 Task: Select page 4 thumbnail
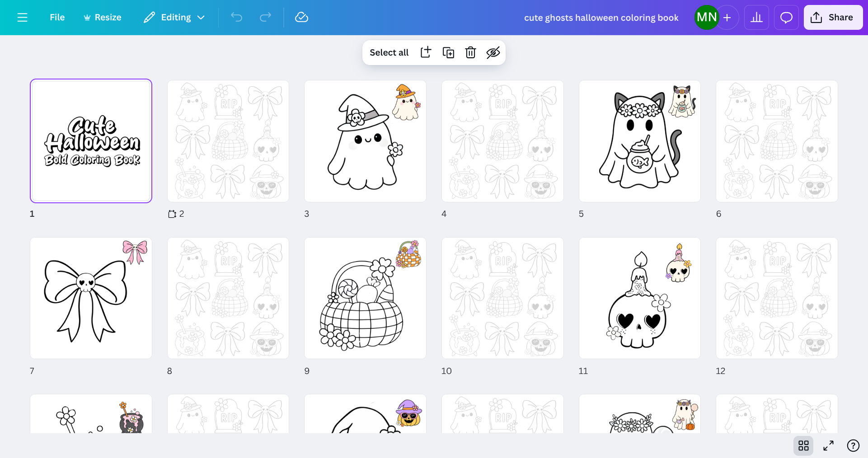[x=502, y=141]
